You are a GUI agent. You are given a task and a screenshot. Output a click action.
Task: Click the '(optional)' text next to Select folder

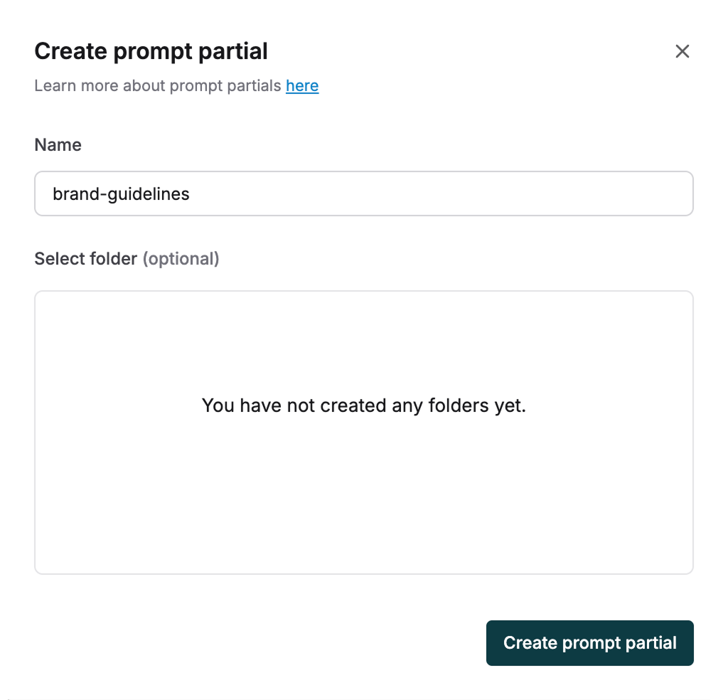click(182, 259)
